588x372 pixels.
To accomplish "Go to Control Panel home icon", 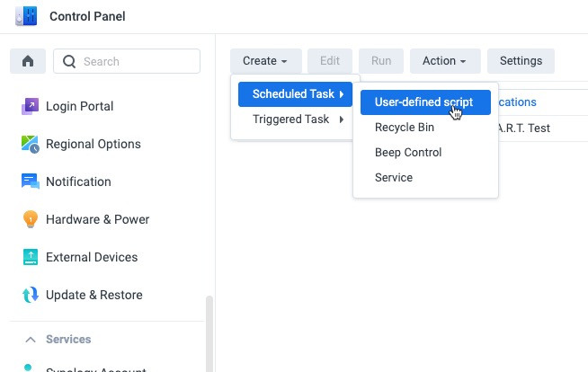I will (28, 61).
